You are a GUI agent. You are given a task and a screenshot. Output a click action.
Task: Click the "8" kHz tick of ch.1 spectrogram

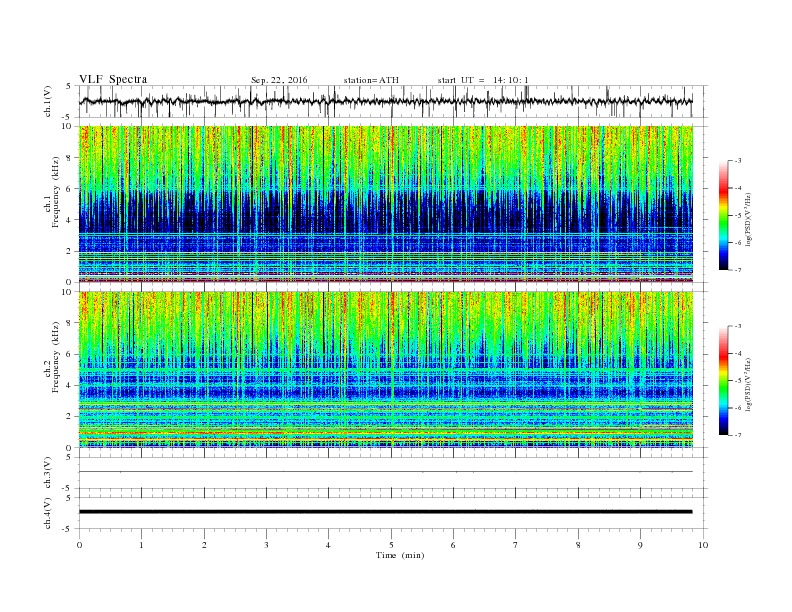click(x=69, y=158)
